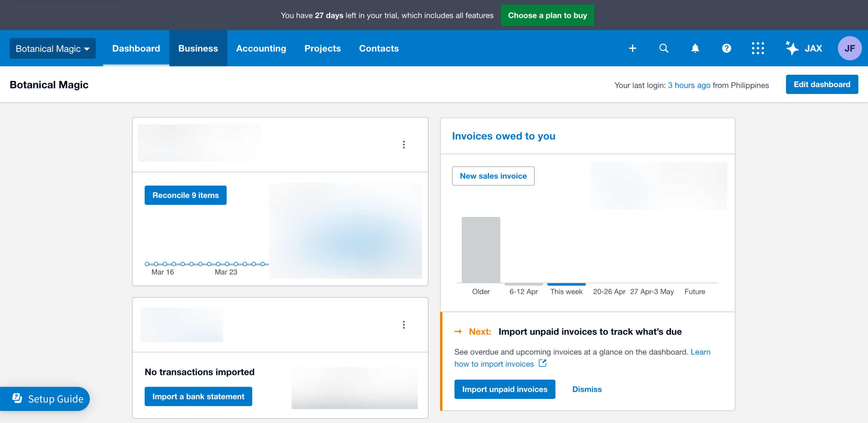The image size is (868, 423).
Task: Expand the Botanical Magic organisation dropdown
Action: [x=53, y=48]
